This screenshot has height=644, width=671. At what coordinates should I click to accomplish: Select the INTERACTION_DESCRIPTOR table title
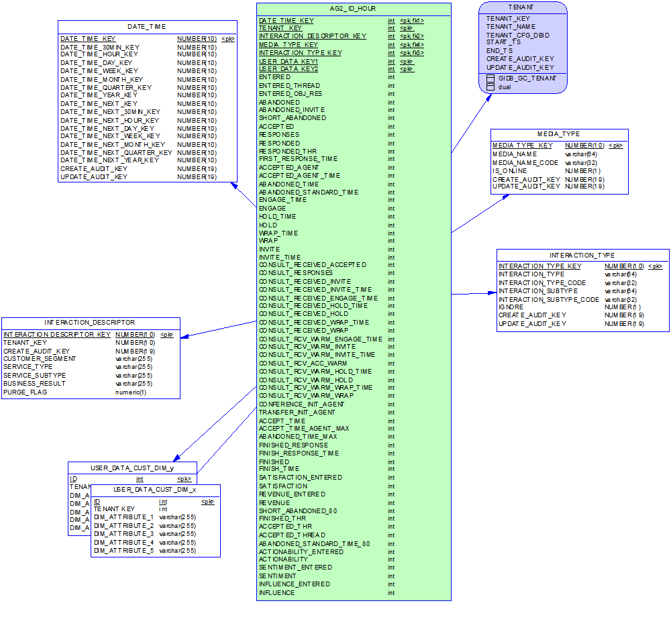click(90, 323)
